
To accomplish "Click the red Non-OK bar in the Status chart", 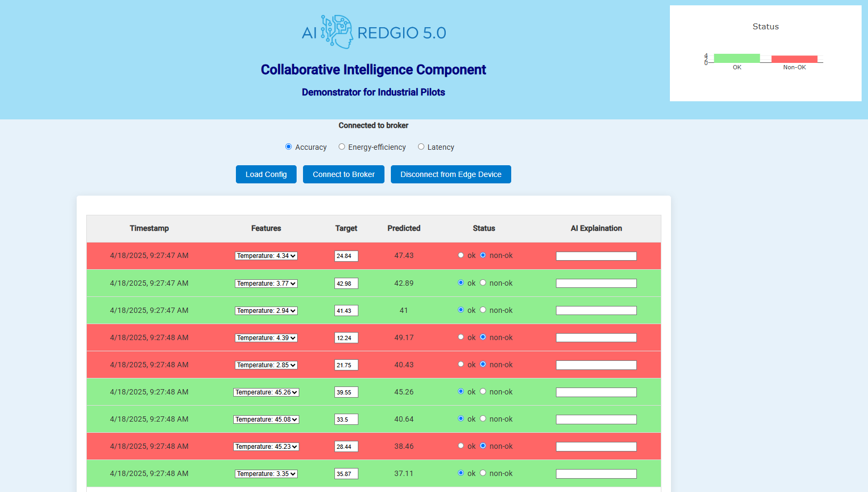I will [795, 58].
